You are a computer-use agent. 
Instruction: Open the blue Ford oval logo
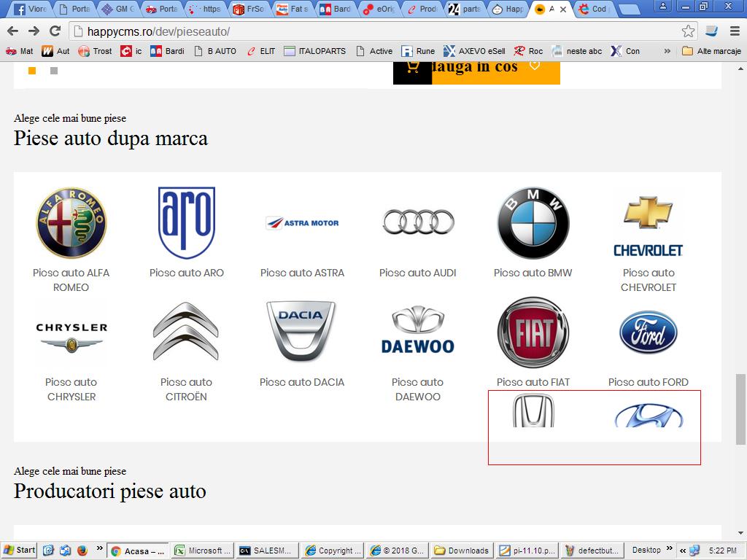pyautogui.click(x=649, y=332)
